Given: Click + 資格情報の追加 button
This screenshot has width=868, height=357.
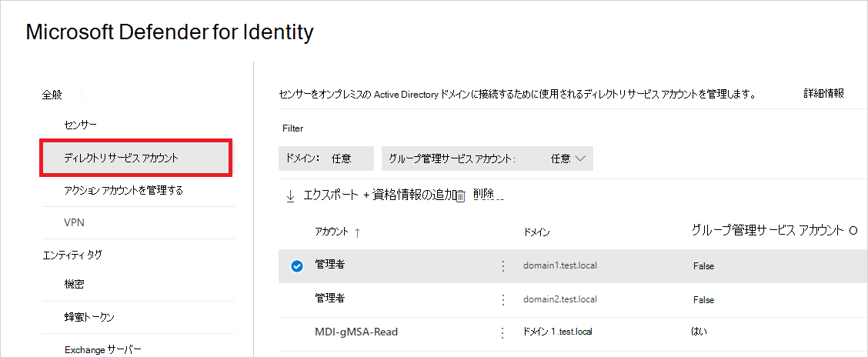Looking at the screenshot, I should pos(409,196).
